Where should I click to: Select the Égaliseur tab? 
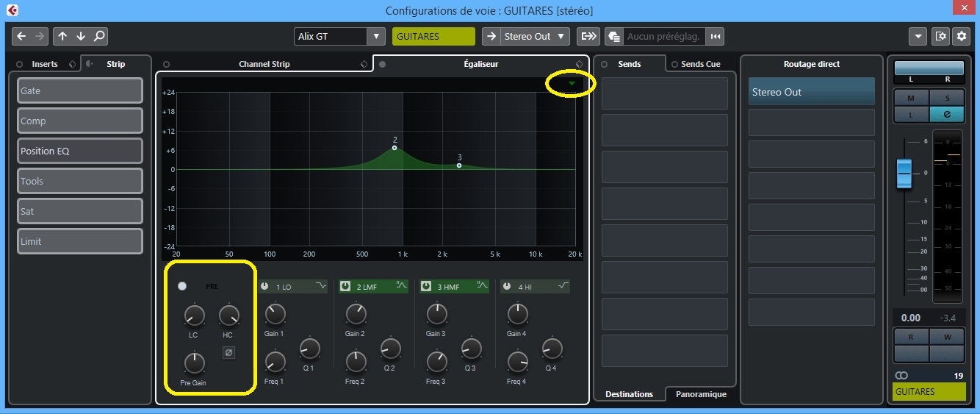pyautogui.click(x=481, y=64)
